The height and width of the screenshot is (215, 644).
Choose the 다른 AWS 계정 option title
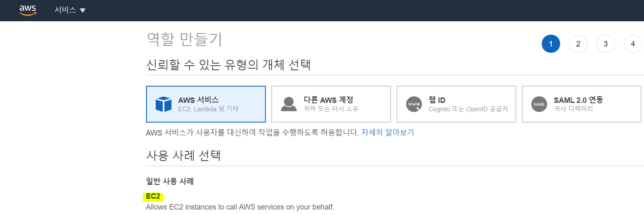(x=328, y=100)
